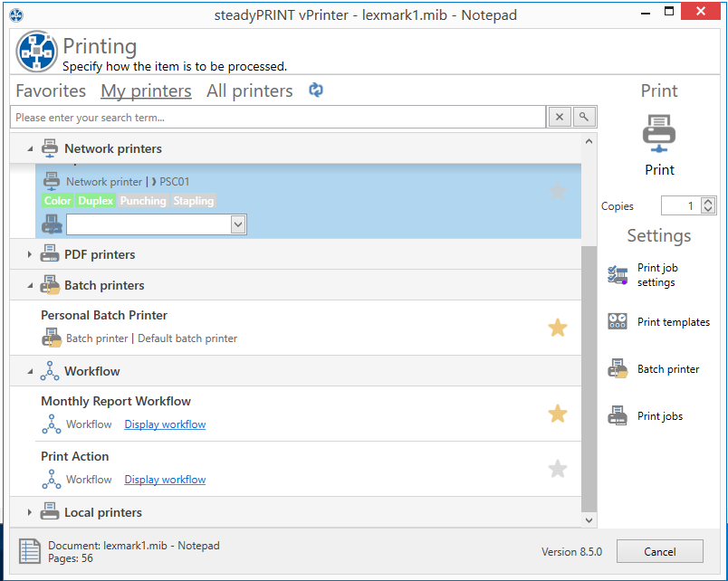Click the steadyPRINT logo beside the Printing heading

coord(37,52)
